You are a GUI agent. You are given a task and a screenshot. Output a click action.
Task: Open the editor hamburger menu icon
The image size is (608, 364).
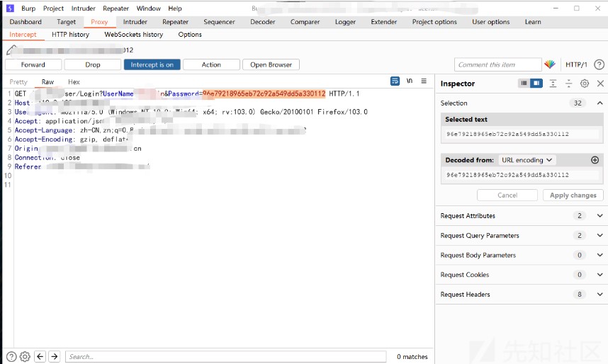[x=424, y=81]
